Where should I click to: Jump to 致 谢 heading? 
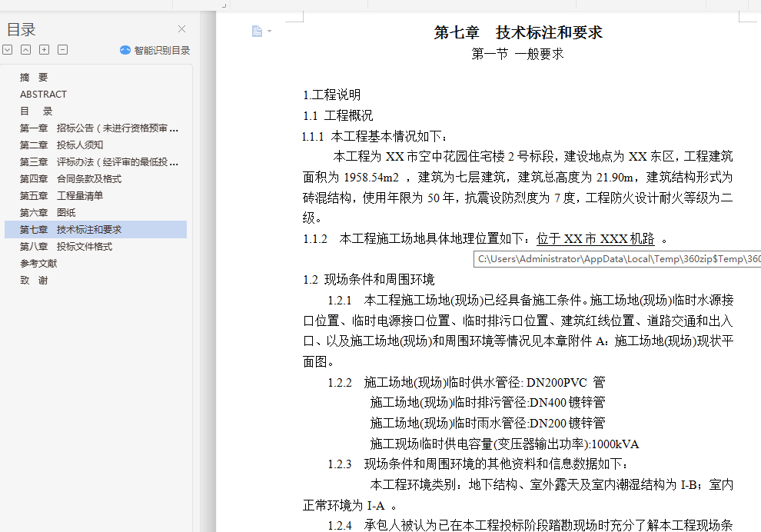coord(34,281)
